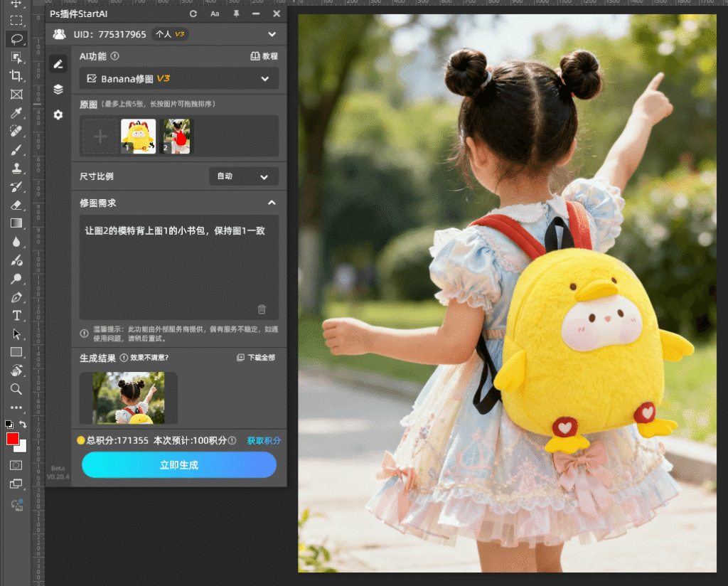This screenshot has width=728, height=586.
Task: Activate the Zoom tool
Action: click(16, 389)
